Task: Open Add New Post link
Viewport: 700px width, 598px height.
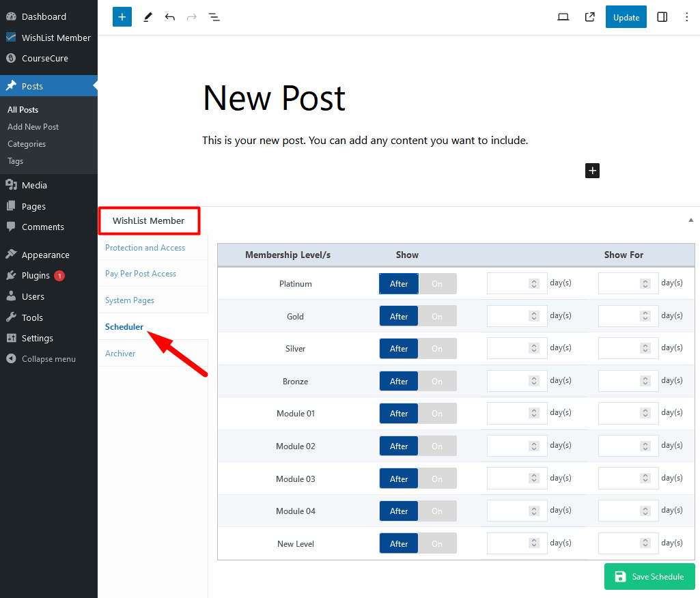Action: point(33,127)
